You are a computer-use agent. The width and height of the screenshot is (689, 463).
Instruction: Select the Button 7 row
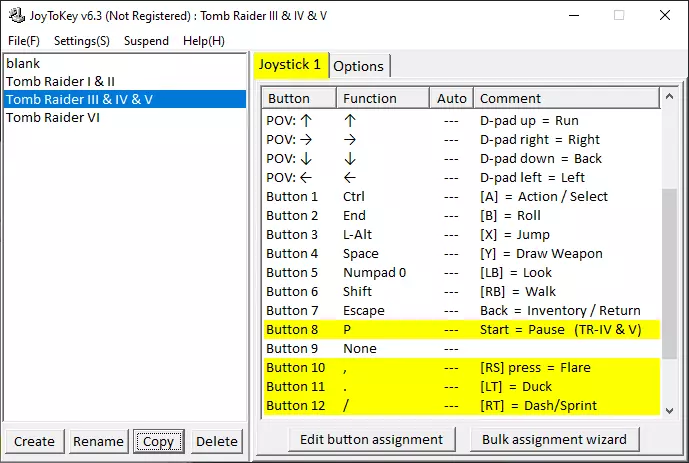tap(461, 311)
